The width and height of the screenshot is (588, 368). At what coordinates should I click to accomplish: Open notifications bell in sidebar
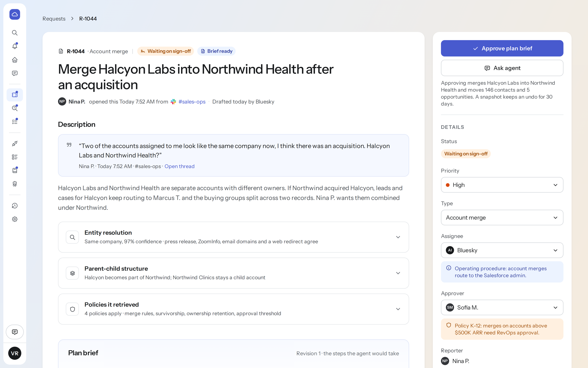click(x=15, y=46)
